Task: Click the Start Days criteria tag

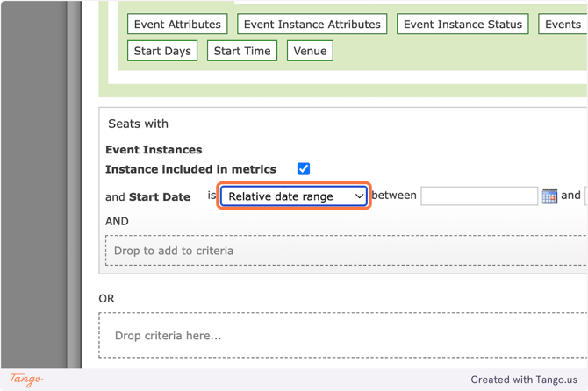Action: pyautogui.click(x=162, y=51)
